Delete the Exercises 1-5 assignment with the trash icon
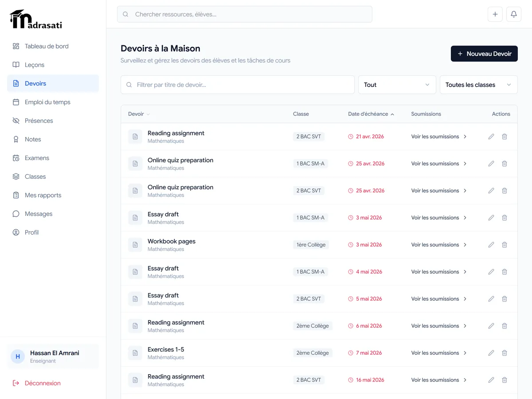This screenshot has height=399, width=532. 505,353
